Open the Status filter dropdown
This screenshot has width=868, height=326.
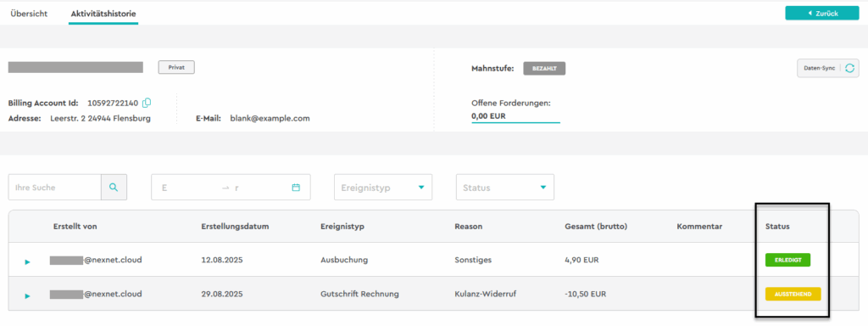click(505, 188)
